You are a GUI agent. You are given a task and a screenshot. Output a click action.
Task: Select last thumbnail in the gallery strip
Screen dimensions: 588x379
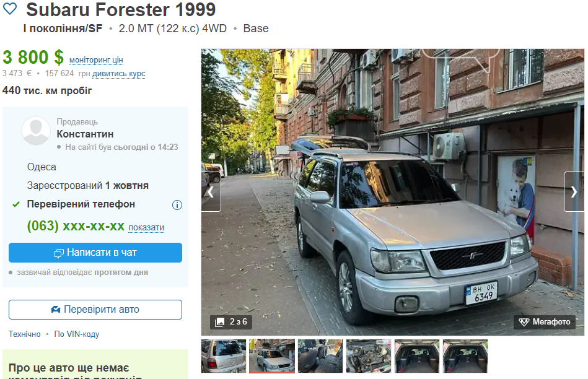tap(465, 355)
